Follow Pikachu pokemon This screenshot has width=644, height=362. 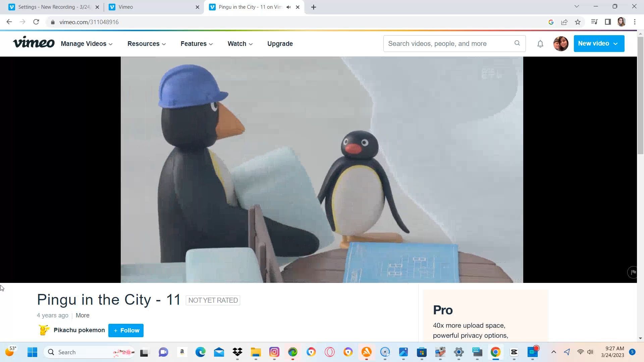(x=126, y=330)
